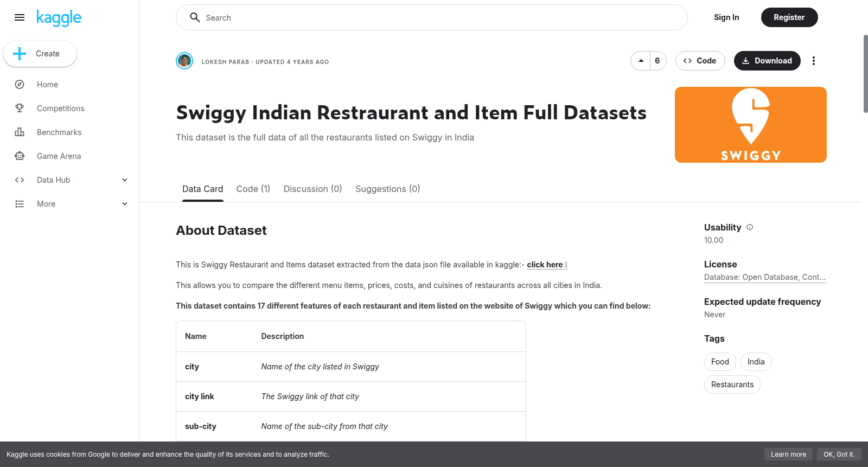This screenshot has height=467, width=868.
Task: Click the Game Arena robot icon
Action: click(x=20, y=156)
